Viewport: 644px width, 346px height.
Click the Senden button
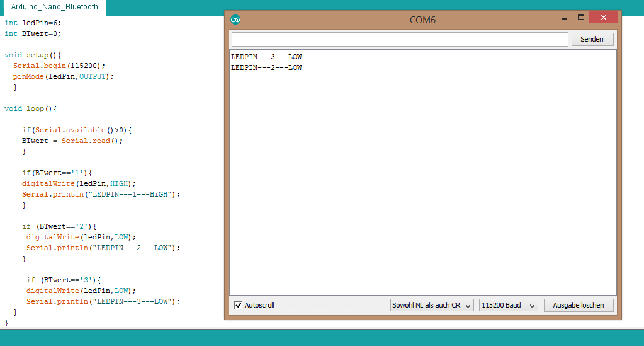[x=592, y=40]
